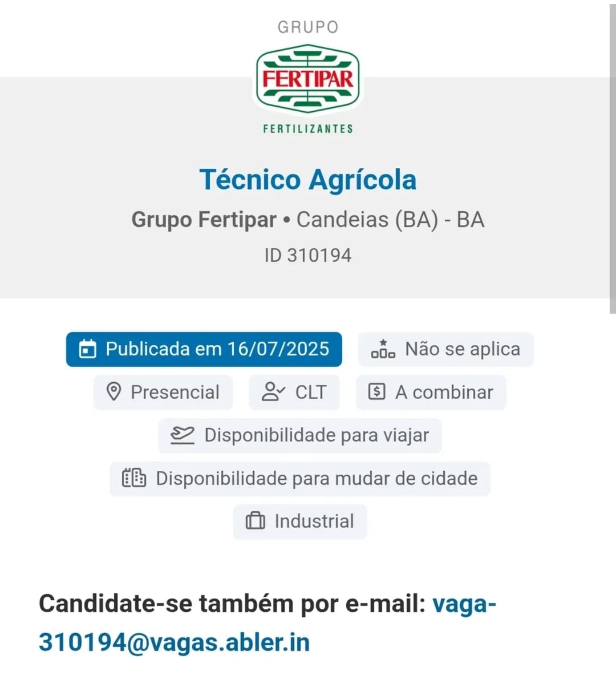Screen dimensions: 616x700
Task: Click the buildings icon for city relocation
Action: tap(134, 478)
